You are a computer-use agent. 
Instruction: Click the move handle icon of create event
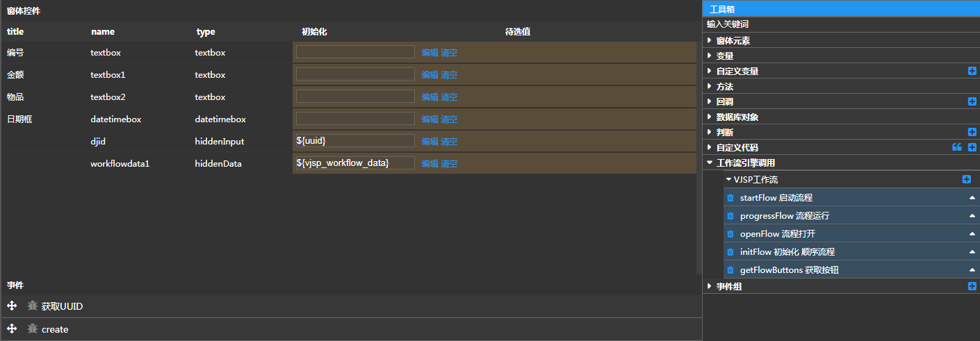click(12, 329)
